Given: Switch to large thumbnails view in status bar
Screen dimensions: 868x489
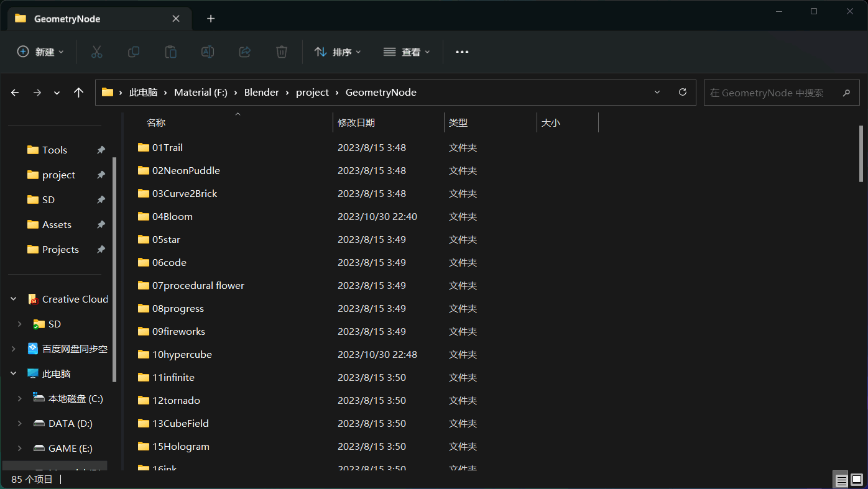Looking at the screenshot, I should click(x=857, y=480).
